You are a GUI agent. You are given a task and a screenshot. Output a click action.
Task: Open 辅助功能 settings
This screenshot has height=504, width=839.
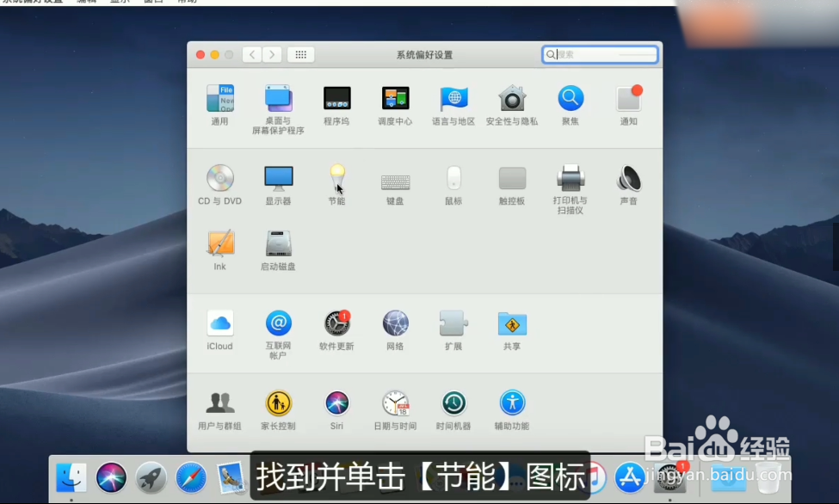tap(512, 401)
